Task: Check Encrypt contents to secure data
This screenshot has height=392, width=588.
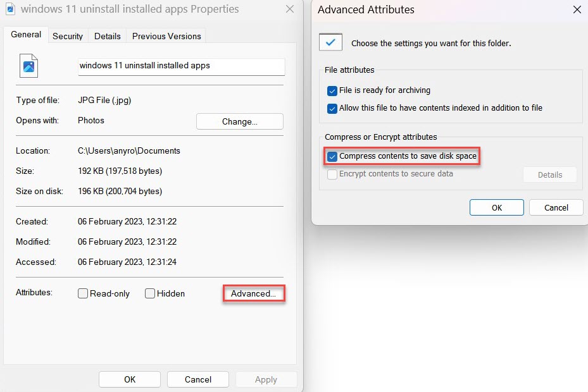Action: [332, 175]
